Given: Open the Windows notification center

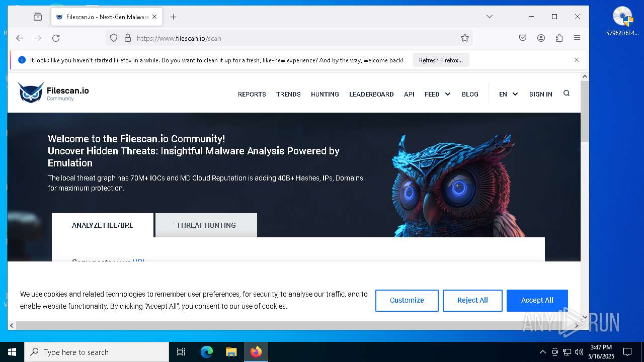Looking at the screenshot, I should 627,352.
